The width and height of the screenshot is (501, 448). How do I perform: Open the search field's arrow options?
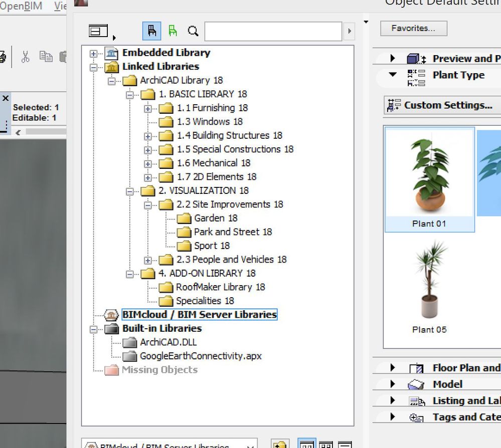pos(349,31)
